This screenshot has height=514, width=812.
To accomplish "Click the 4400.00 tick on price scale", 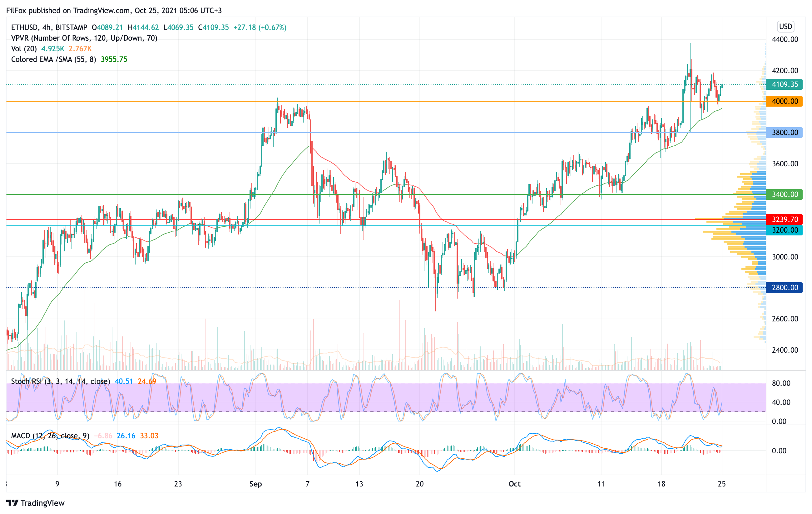I will [x=785, y=39].
